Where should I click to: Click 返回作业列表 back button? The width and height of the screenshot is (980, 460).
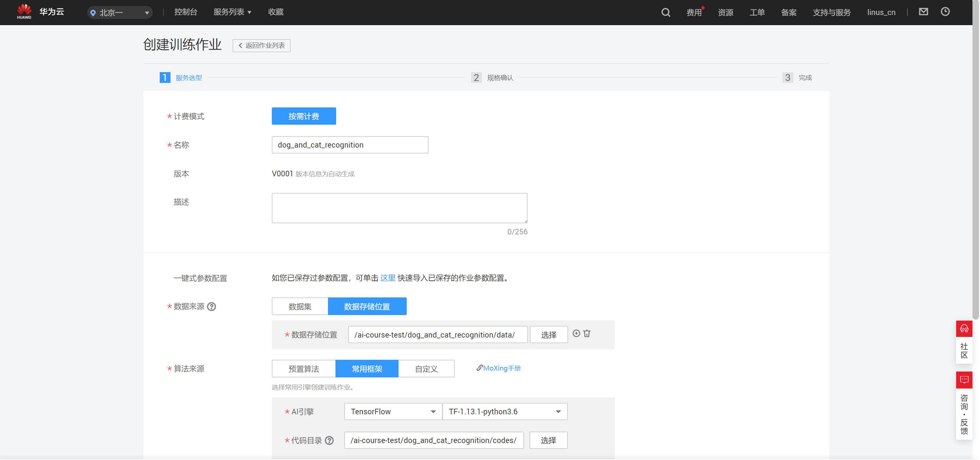click(x=262, y=46)
